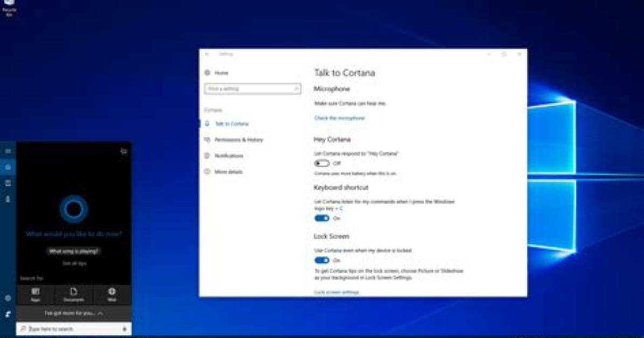The width and height of the screenshot is (644, 338).
Task: Open the Cortana hamburger menu icon
Action: pyautogui.click(x=8, y=151)
